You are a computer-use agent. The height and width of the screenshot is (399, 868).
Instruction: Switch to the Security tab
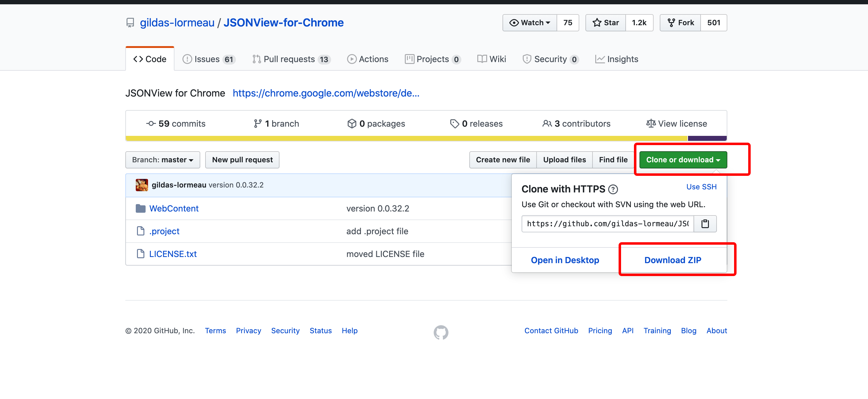point(551,59)
